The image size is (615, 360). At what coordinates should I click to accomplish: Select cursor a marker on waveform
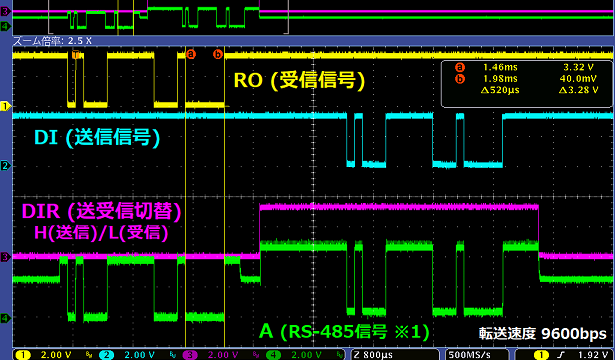191,54
